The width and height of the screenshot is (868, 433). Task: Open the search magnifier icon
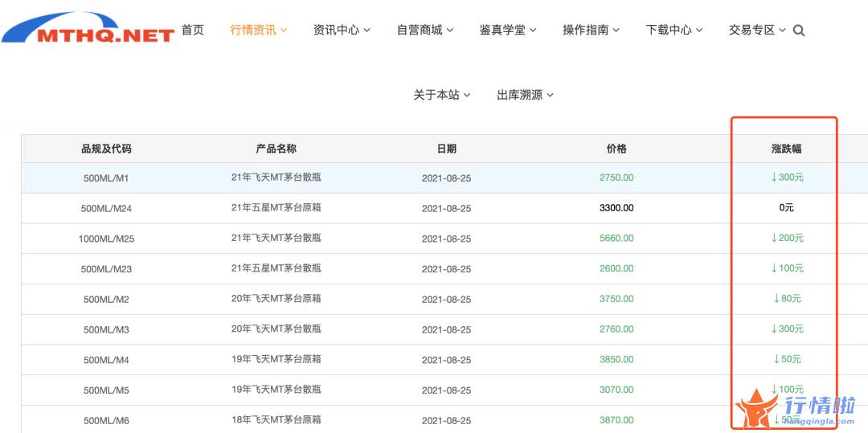798,31
